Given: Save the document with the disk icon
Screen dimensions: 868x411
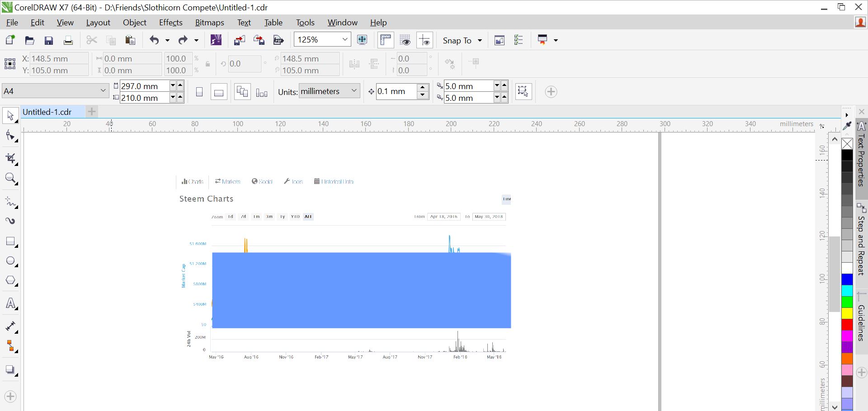Looking at the screenshot, I should click(49, 40).
